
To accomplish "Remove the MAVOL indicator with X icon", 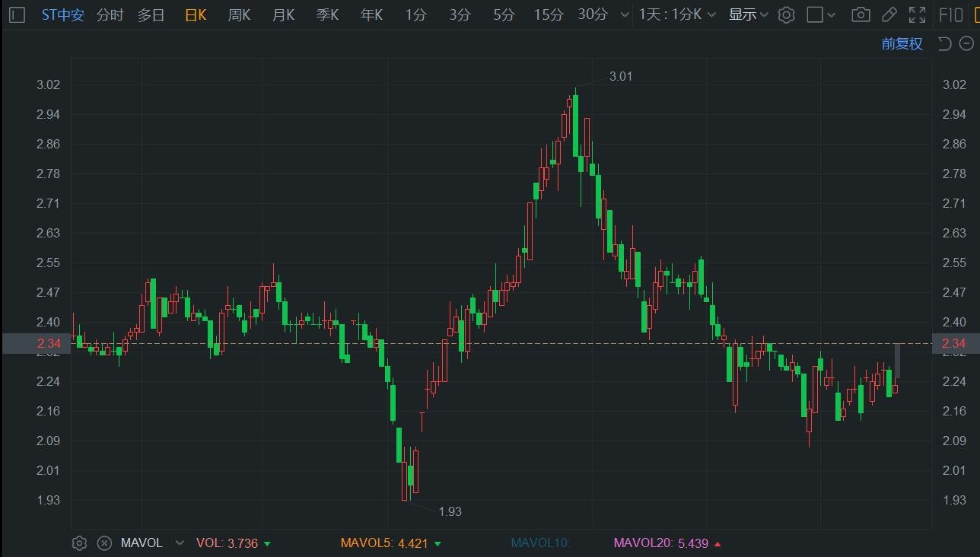I will click(x=105, y=543).
